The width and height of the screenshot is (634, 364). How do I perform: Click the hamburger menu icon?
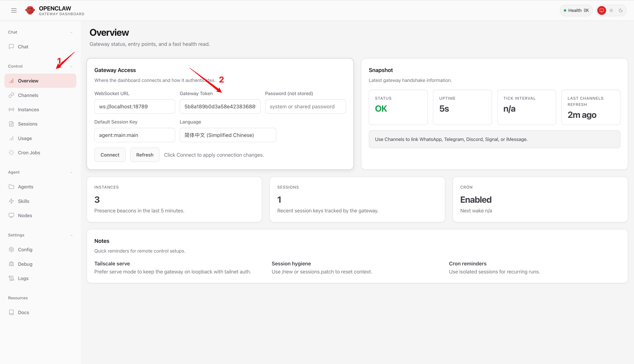coord(14,10)
